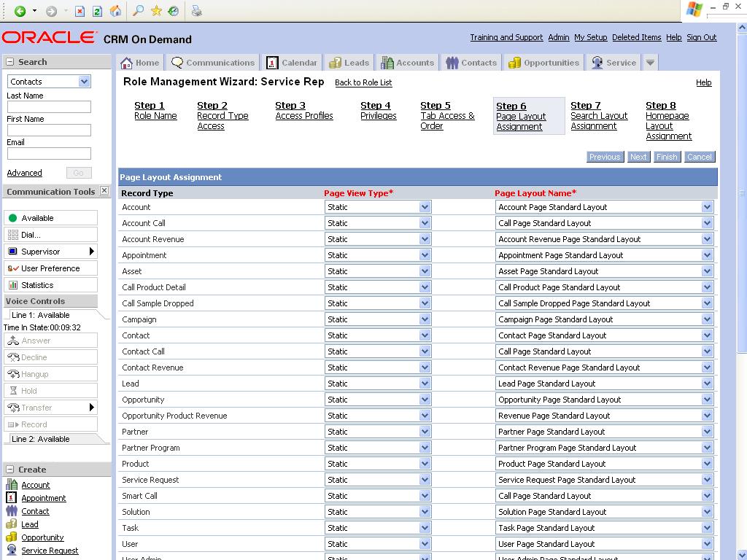
Task: Click the browser Forward arrow icon
Action: click(52, 11)
